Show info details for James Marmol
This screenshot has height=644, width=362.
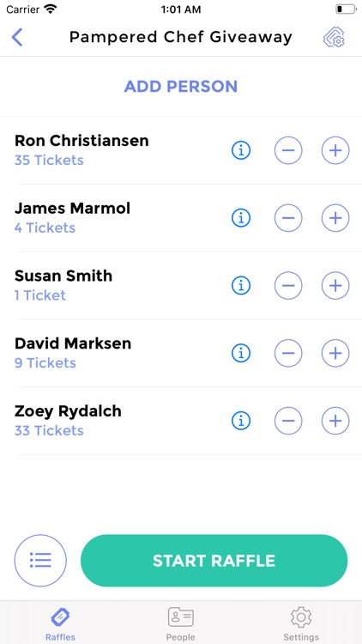[x=241, y=218]
